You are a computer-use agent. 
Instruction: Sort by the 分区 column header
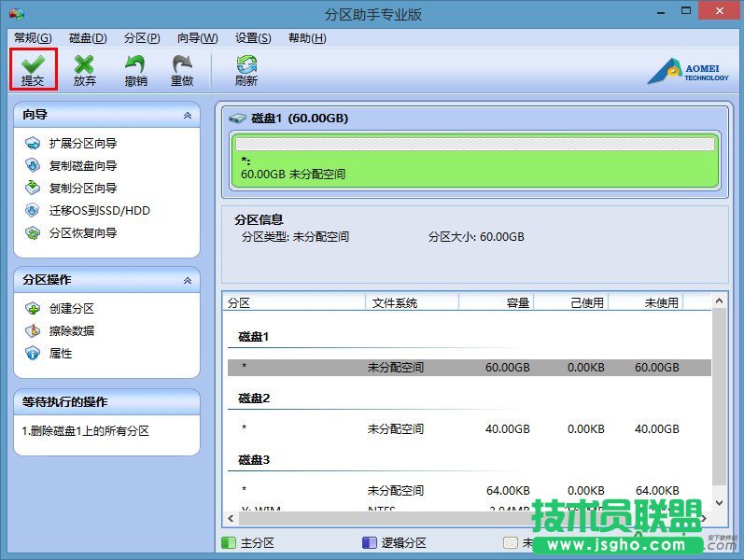294,302
